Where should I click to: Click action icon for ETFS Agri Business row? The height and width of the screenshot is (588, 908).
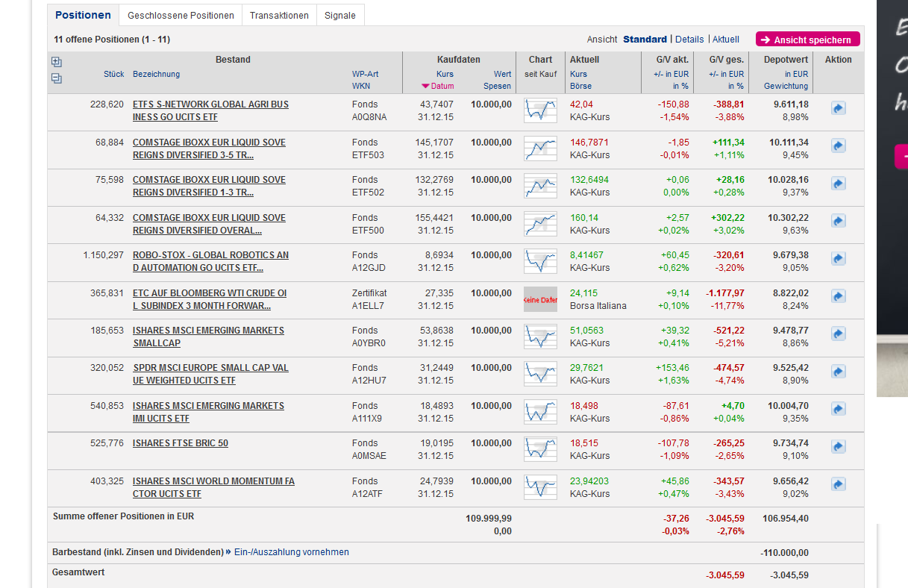click(838, 109)
